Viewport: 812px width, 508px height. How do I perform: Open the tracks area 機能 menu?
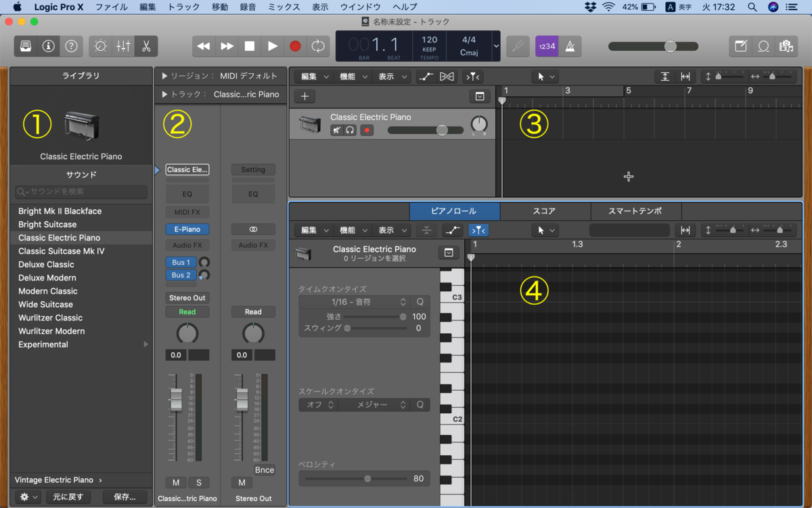tap(352, 77)
